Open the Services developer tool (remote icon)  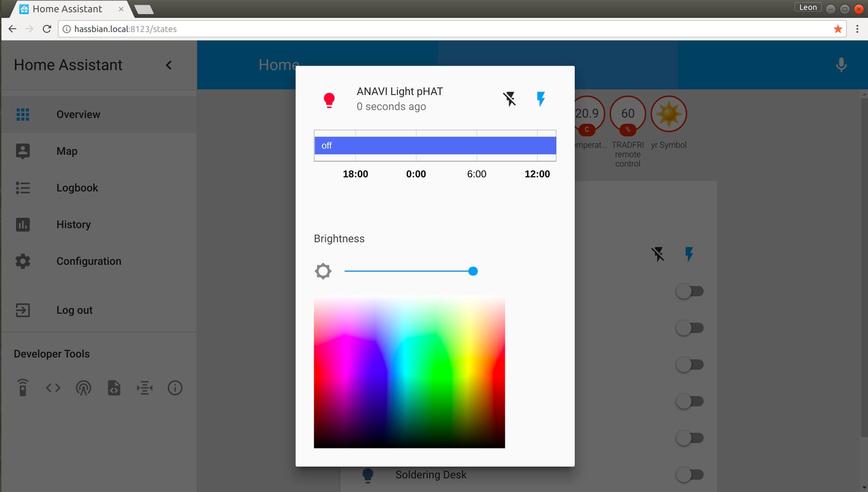click(23, 388)
